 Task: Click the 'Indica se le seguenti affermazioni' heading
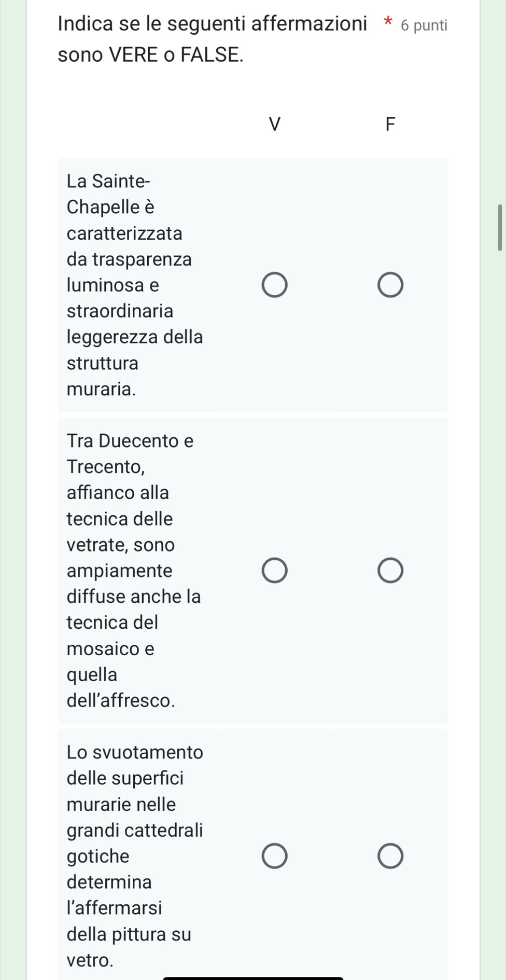point(213,24)
